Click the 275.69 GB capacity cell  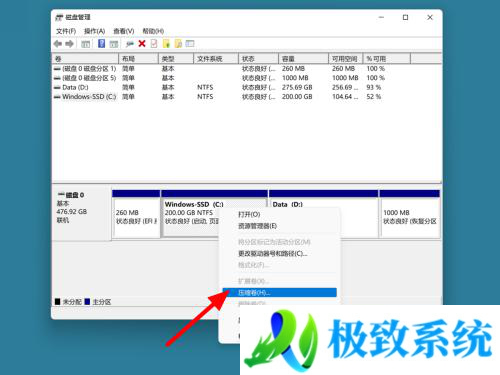click(x=297, y=87)
